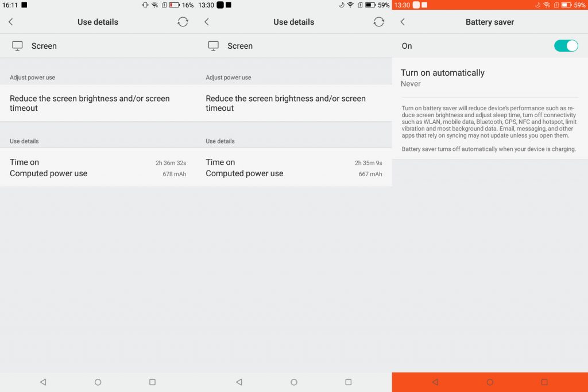Tap refresh icon in the 2h 35m screen
588x392 pixels.
(x=378, y=22)
